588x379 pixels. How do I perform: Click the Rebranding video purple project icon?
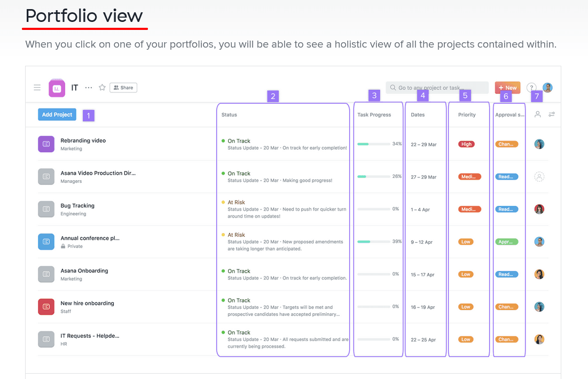pos(46,144)
